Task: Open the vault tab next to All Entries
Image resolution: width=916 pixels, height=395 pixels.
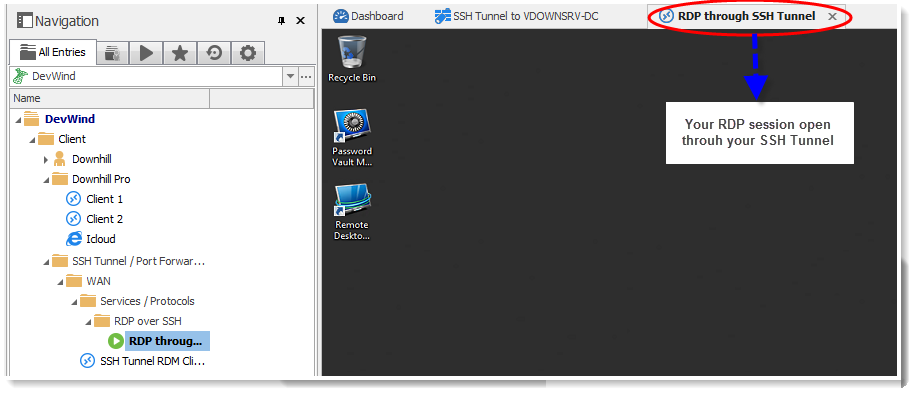Action: (x=112, y=53)
